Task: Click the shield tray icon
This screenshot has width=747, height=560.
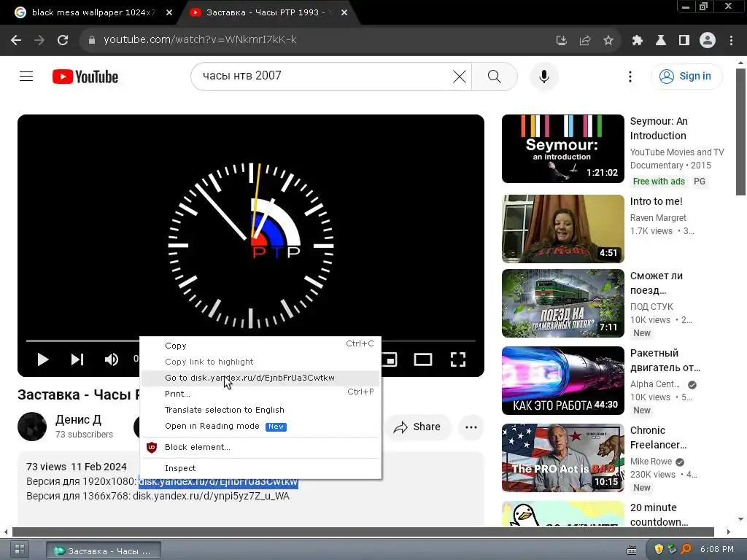Action: pyautogui.click(x=659, y=549)
